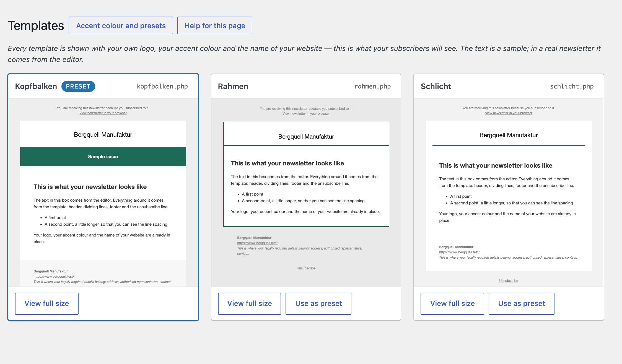View Schlicht template at full size
This screenshot has width=622, height=364.
452,303
